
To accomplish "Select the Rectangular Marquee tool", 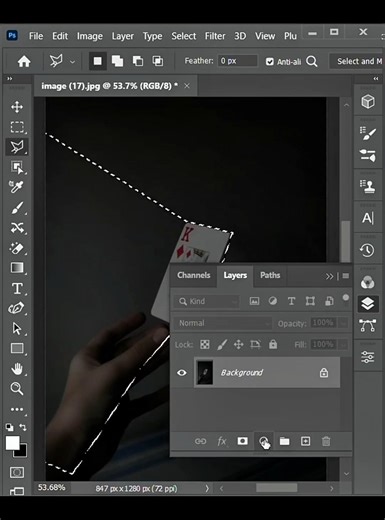I will click(17, 127).
